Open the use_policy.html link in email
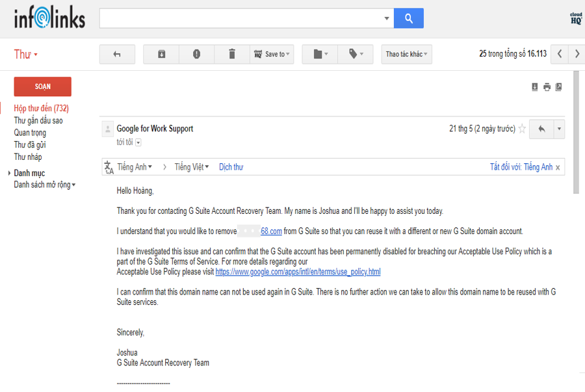The image size is (585, 392). pos(298,272)
